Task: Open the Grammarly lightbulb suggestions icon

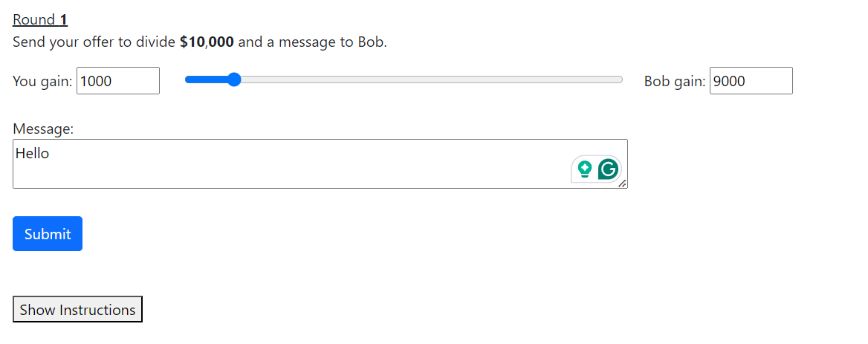Action: coord(585,169)
